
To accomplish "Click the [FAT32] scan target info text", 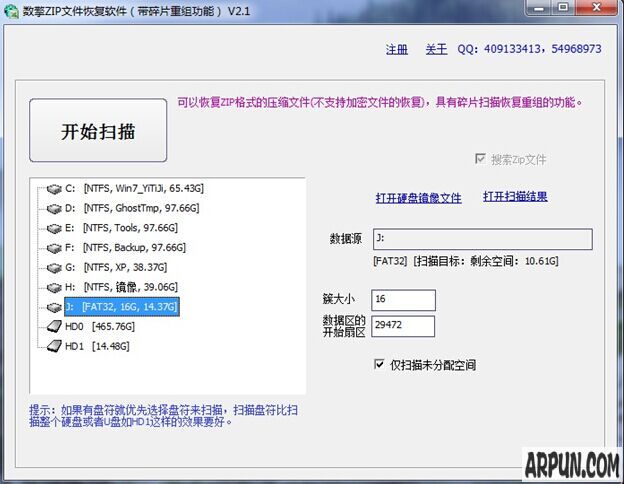I will click(466, 261).
